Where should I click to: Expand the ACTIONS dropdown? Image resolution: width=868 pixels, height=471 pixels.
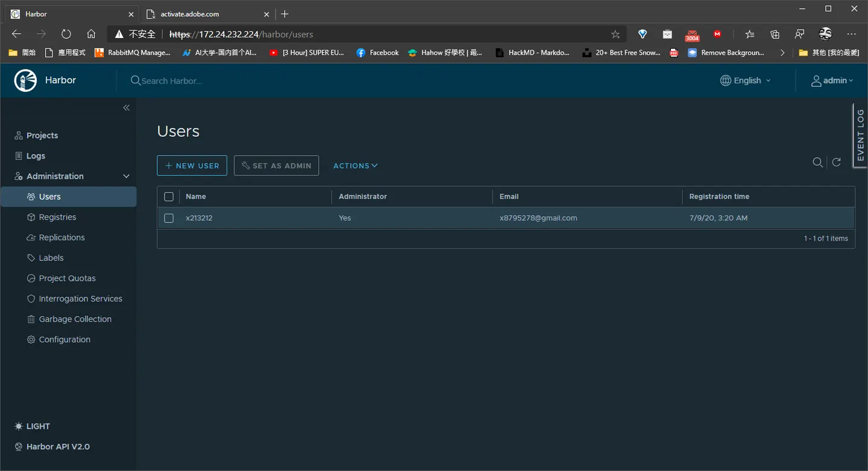coord(356,166)
